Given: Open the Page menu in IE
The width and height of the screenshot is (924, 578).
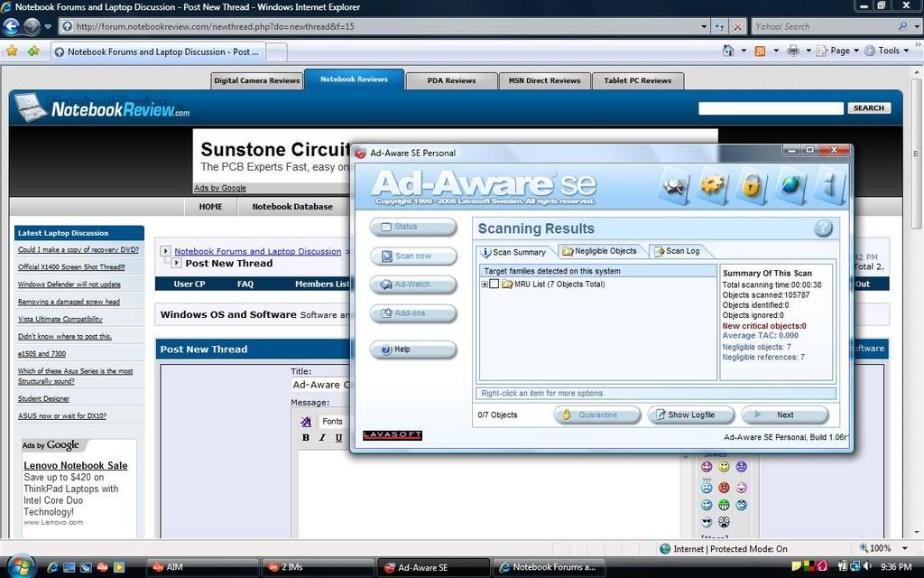Looking at the screenshot, I should (838, 51).
